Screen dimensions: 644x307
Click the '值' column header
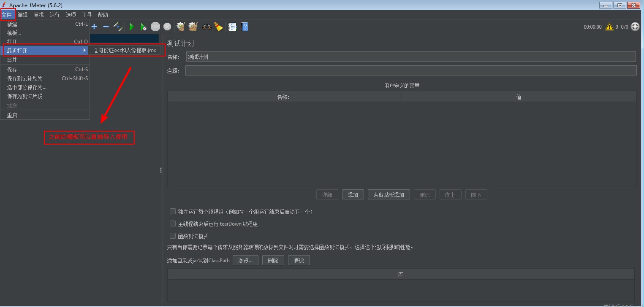tap(519, 97)
